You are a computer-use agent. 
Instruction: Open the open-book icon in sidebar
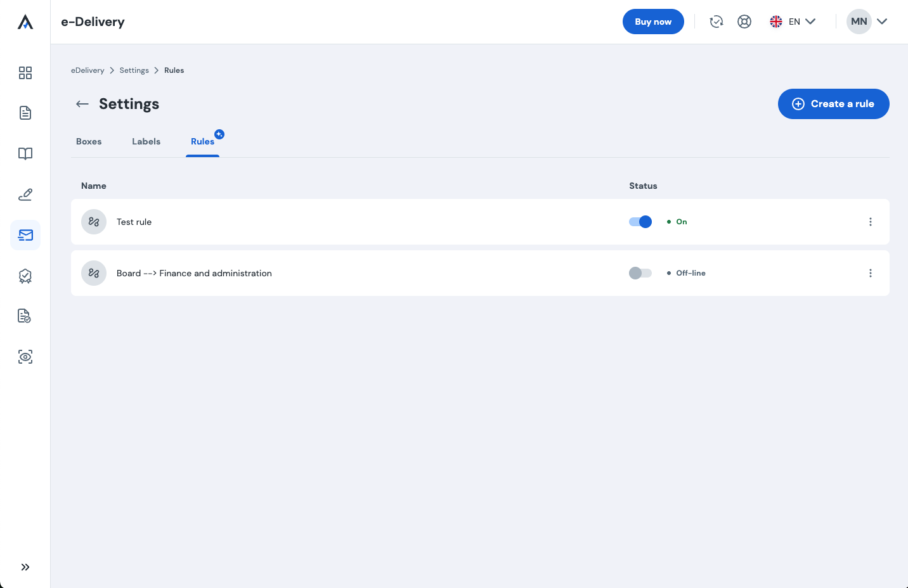(25, 154)
